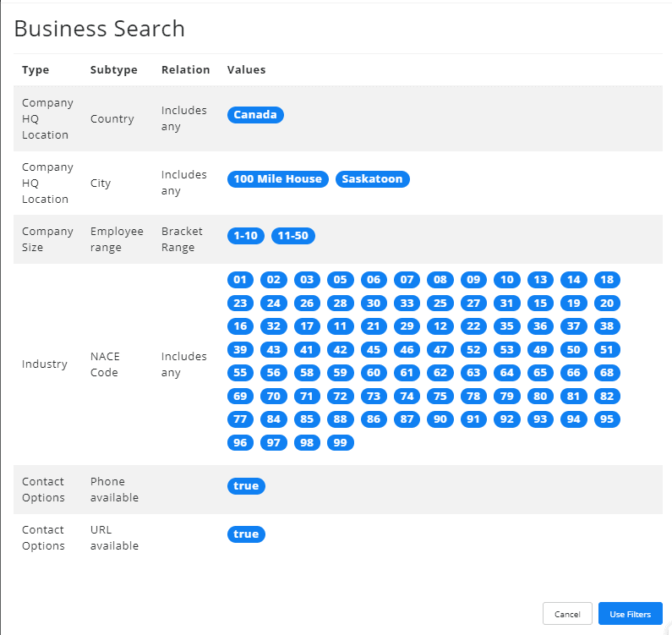Click NACE code tag 18
Image resolution: width=672 pixels, height=635 pixels.
[605, 280]
